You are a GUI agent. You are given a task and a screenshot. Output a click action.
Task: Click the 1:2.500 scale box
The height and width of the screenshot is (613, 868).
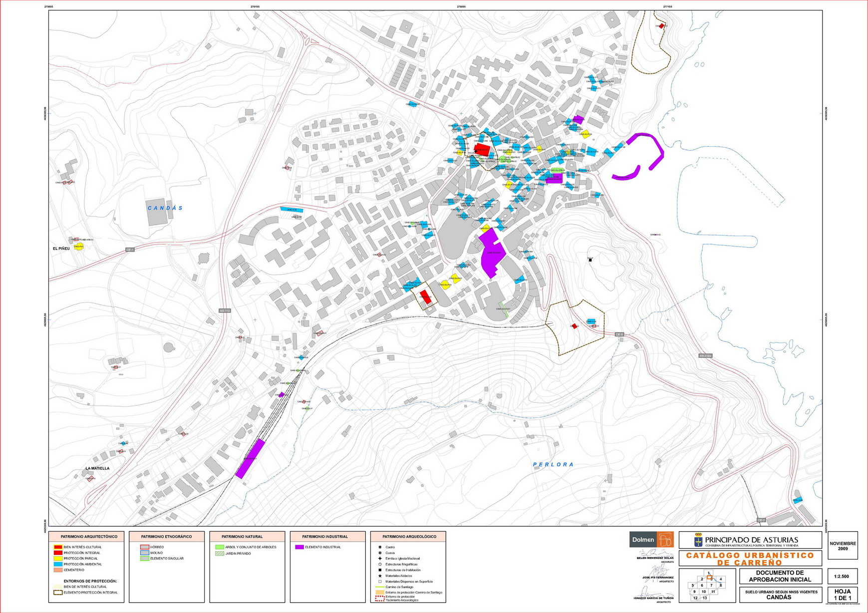point(842,576)
